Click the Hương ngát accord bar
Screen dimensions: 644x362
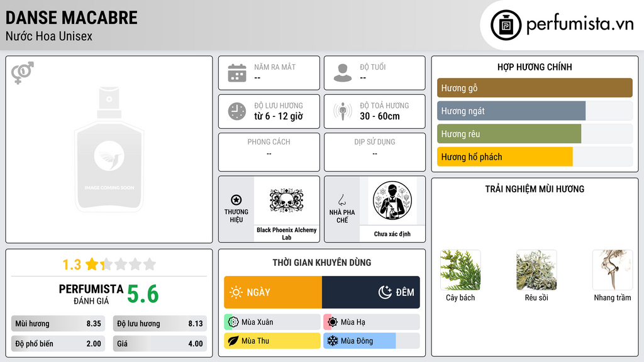(x=535, y=111)
